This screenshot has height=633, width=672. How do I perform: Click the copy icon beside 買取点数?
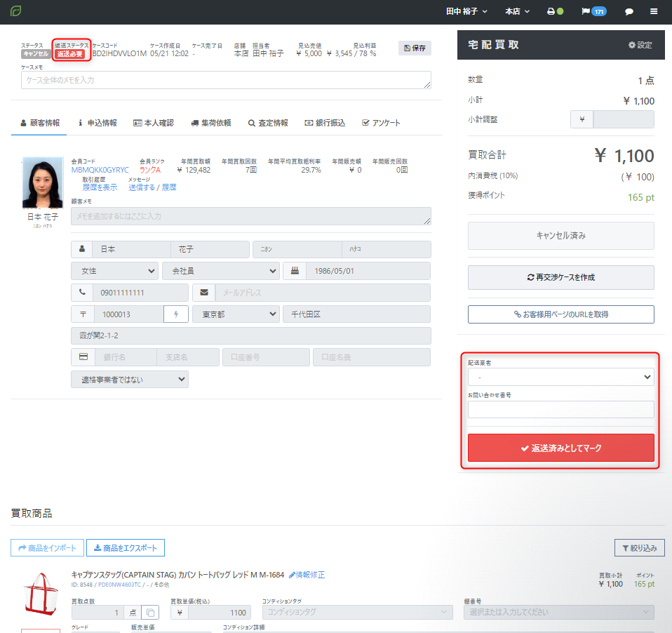[150, 613]
